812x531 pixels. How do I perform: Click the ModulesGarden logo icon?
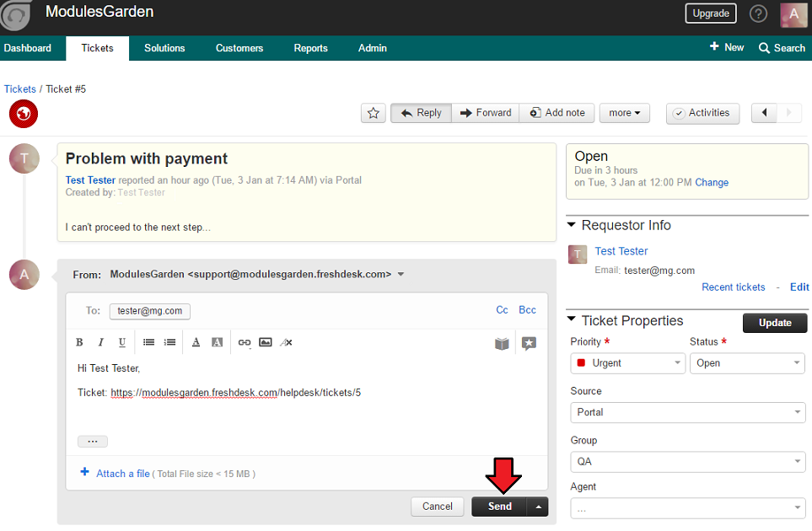[15, 14]
